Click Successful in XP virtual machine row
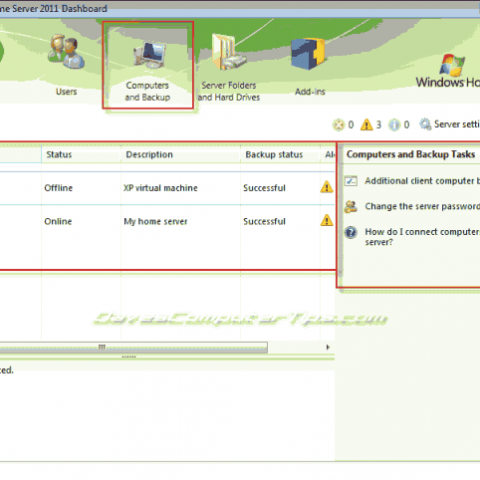 coord(264,188)
